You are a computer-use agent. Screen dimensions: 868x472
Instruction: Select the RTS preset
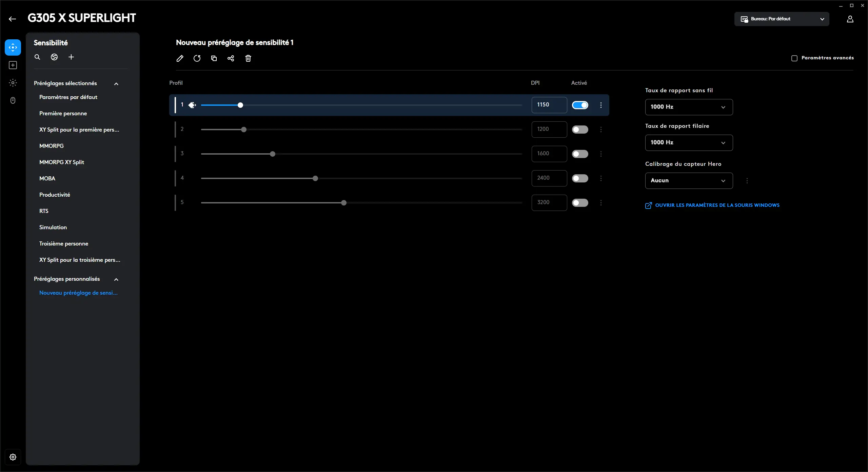click(x=44, y=211)
